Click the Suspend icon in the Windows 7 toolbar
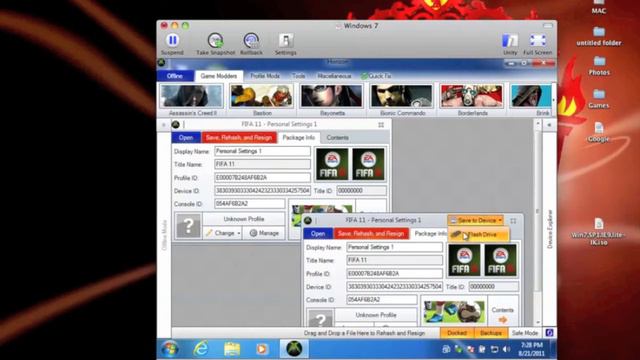This screenshot has width=640, height=360. coord(172,40)
